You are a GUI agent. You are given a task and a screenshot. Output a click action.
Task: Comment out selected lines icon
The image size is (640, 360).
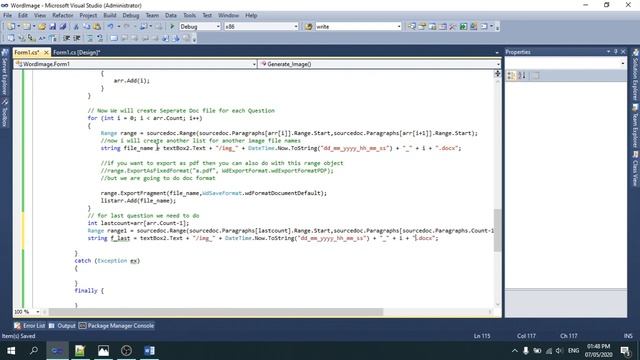pos(90,38)
